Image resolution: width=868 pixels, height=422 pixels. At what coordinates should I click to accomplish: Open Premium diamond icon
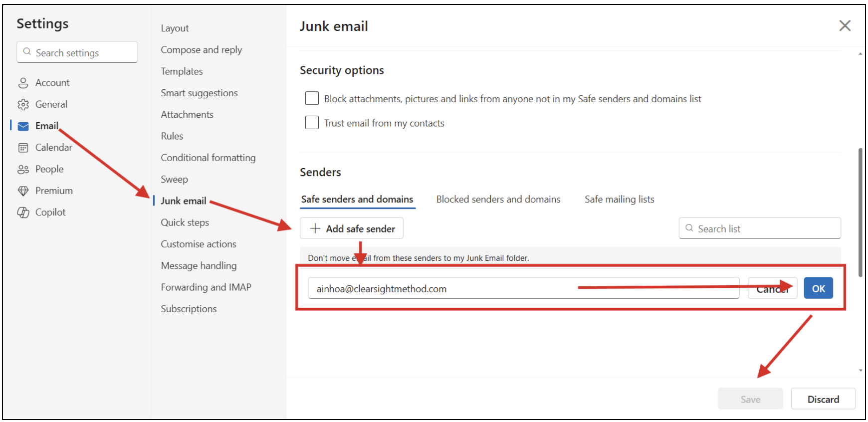[x=23, y=191]
